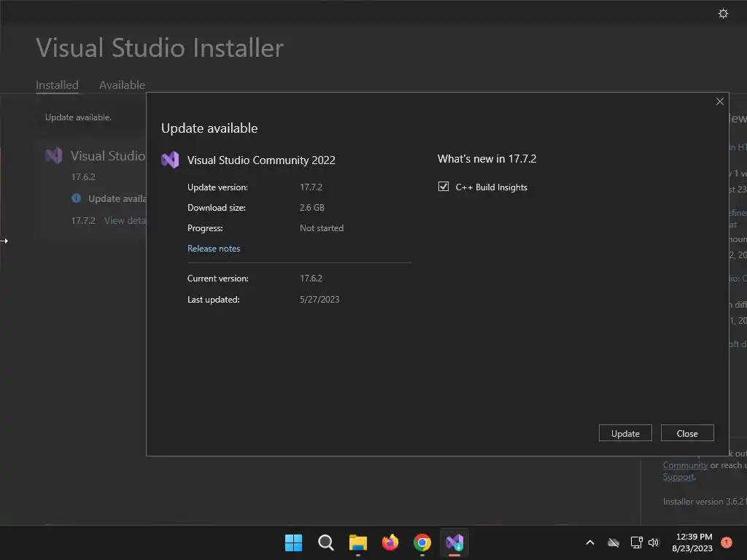Click the View details link behind the dialog

[x=125, y=220]
